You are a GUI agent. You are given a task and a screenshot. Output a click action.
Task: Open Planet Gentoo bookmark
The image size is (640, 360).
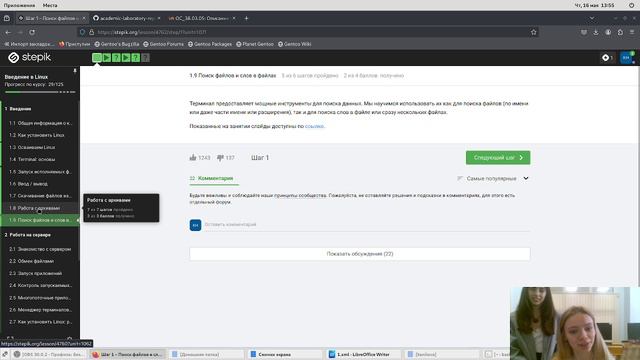coord(255,44)
